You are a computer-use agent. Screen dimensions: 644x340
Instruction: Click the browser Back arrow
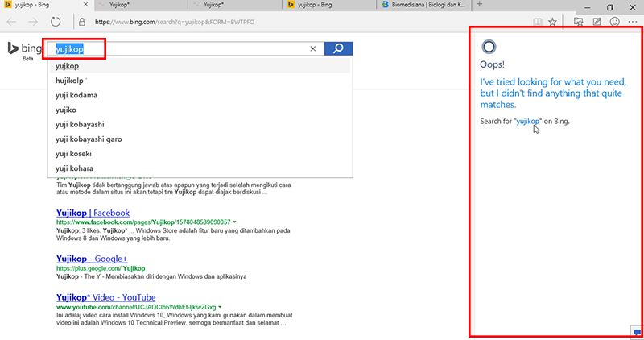coord(11,22)
